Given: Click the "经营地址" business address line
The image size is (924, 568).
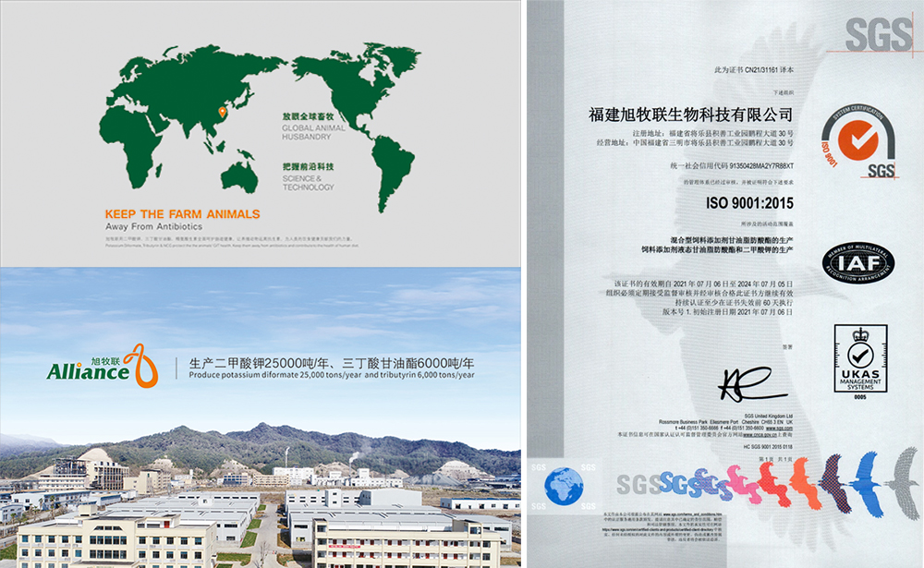Looking at the screenshot, I should pos(695,142).
